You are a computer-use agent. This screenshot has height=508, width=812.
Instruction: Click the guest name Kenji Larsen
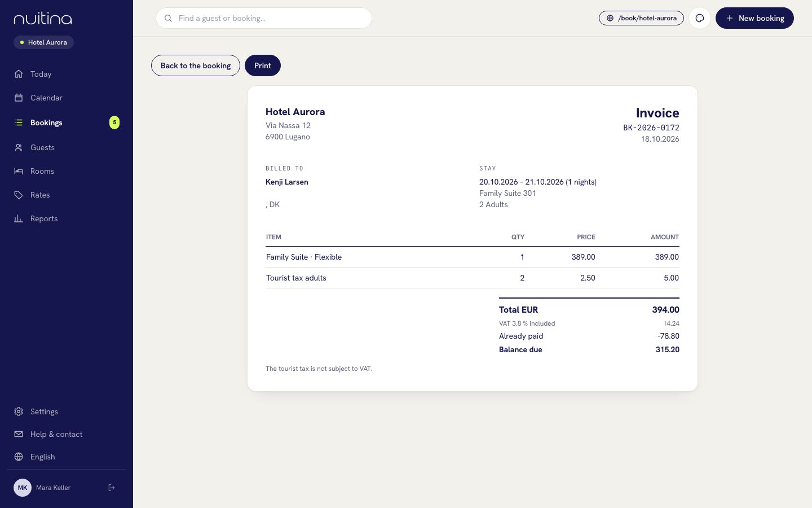[287, 182]
